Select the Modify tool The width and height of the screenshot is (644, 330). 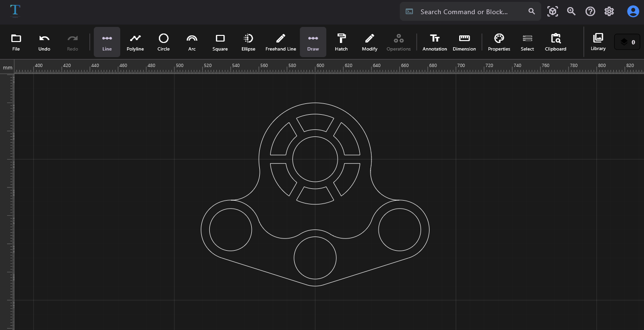(370, 42)
